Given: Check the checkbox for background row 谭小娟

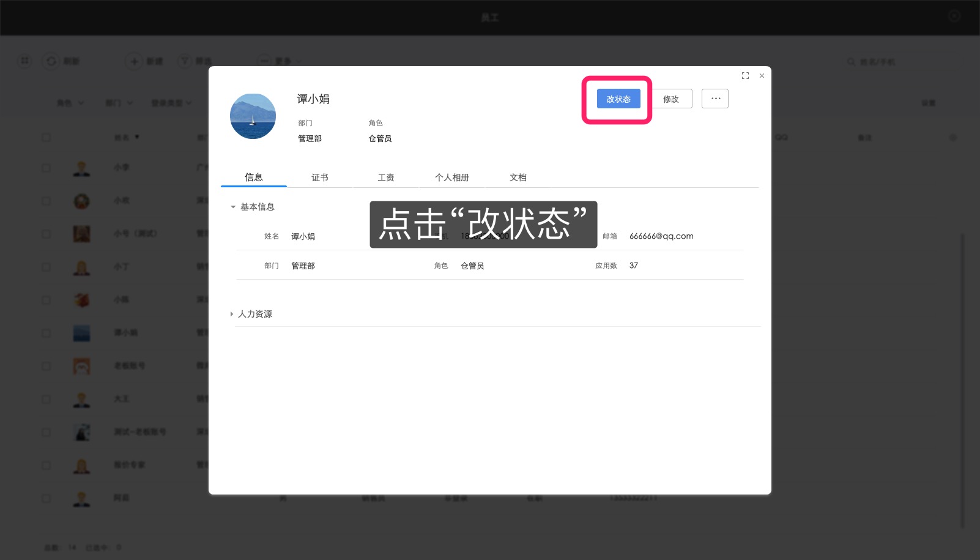Looking at the screenshot, I should pyautogui.click(x=46, y=333).
